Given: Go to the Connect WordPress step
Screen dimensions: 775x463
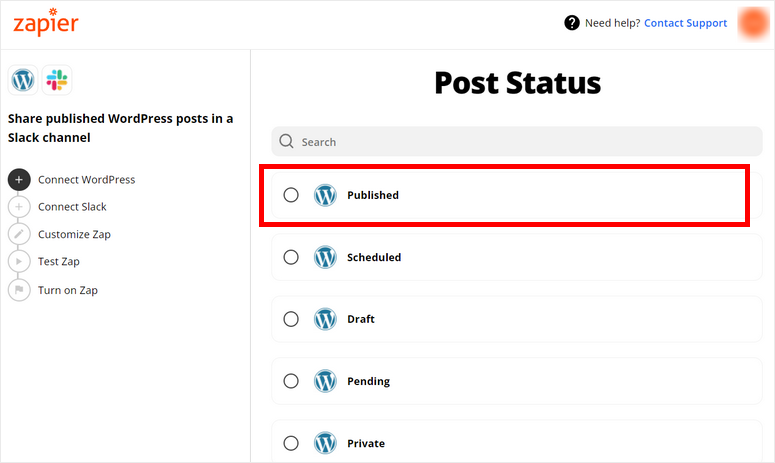Looking at the screenshot, I should point(86,179).
